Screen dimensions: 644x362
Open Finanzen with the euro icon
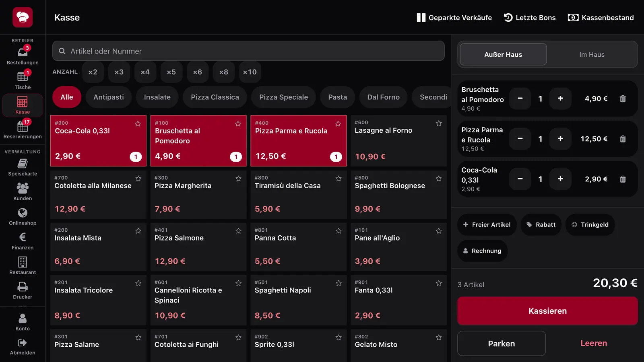(x=23, y=241)
